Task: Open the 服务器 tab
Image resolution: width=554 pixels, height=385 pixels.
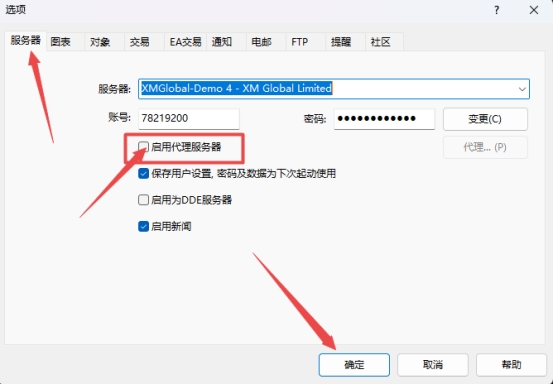Action: pyautogui.click(x=25, y=41)
